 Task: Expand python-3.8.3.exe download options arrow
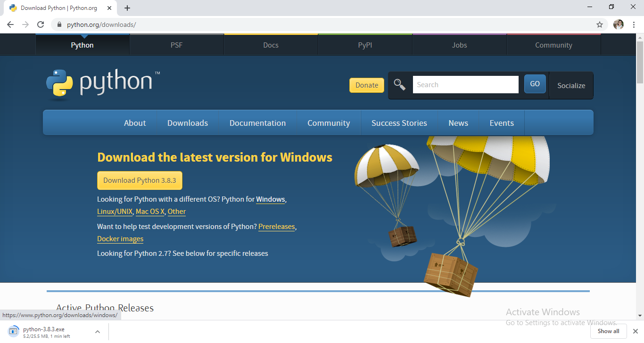[98, 332]
